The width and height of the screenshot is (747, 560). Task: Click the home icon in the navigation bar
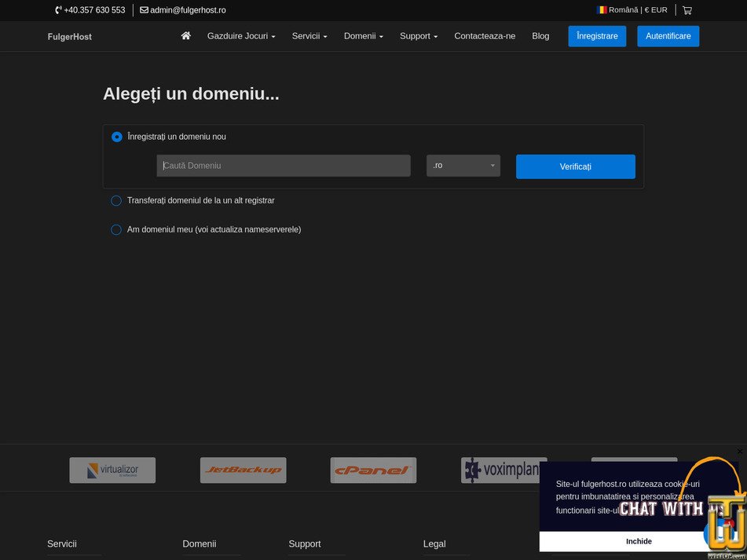(x=185, y=35)
